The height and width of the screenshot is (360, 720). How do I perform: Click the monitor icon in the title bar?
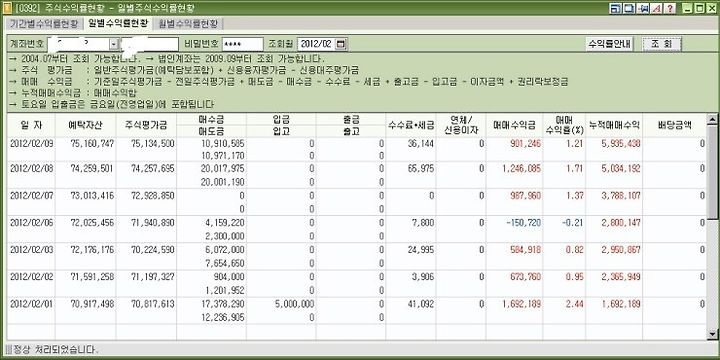[629, 8]
